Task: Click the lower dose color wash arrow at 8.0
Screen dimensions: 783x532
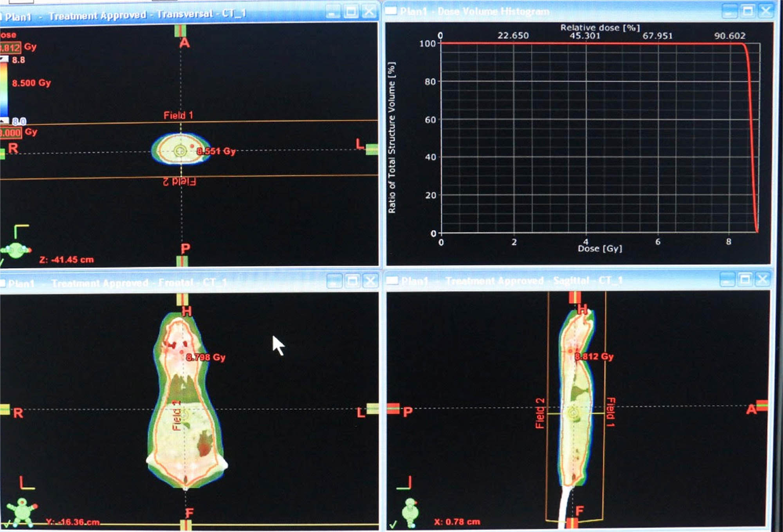Action: pos(4,121)
